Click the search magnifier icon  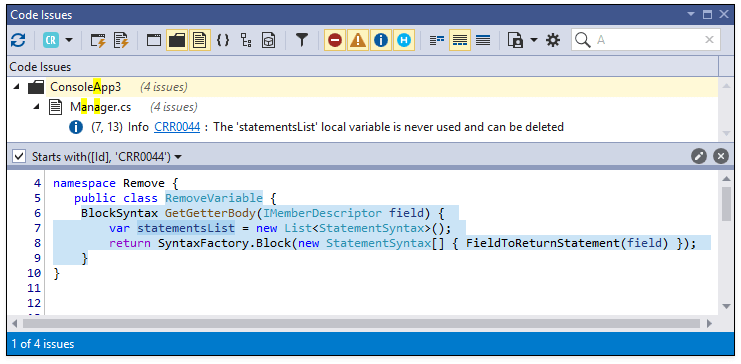click(x=583, y=41)
